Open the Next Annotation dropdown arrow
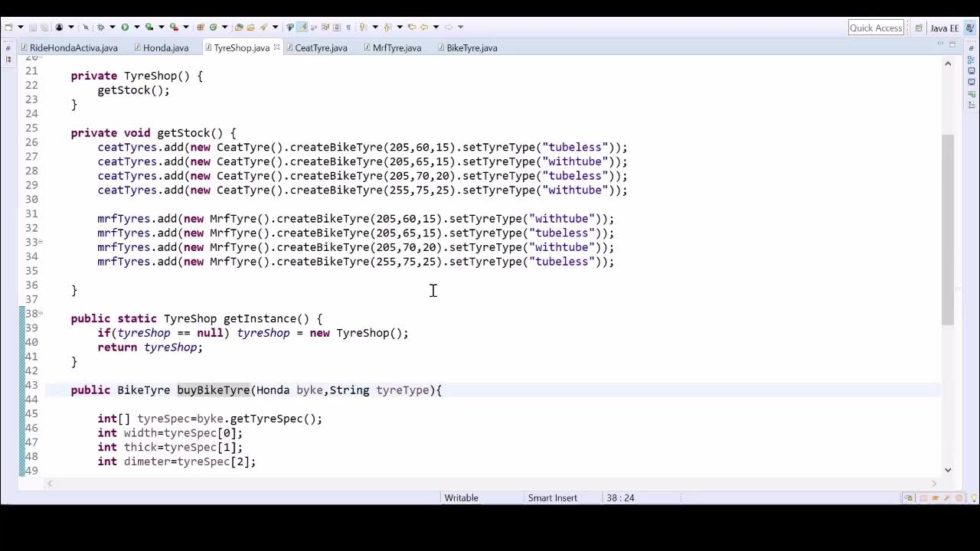The width and height of the screenshot is (980, 551). pyautogui.click(x=375, y=27)
